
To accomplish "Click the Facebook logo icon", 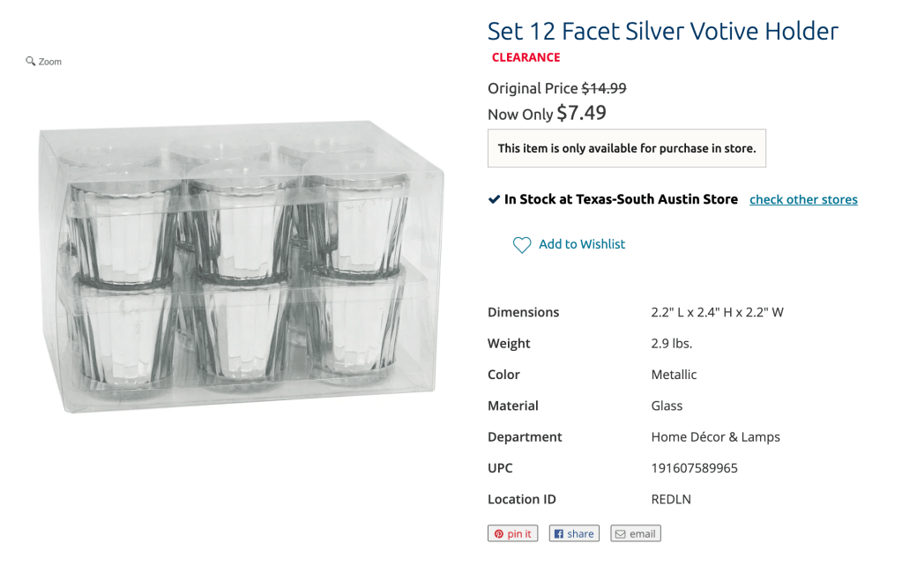I will 559,534.
